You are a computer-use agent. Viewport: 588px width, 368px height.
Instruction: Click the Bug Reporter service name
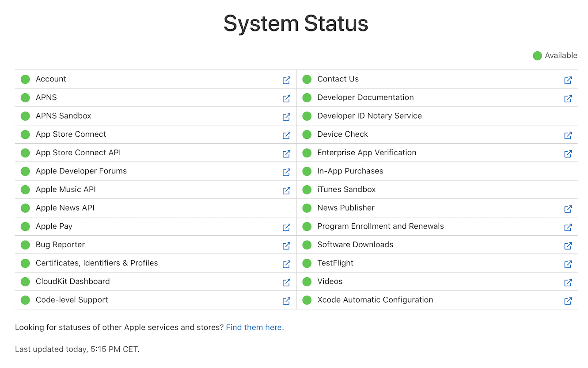click(60, 245)
